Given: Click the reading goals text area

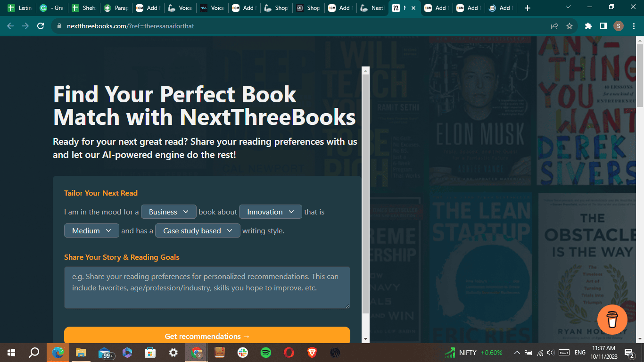Looking at the screenshot, I should pos(207,288).
